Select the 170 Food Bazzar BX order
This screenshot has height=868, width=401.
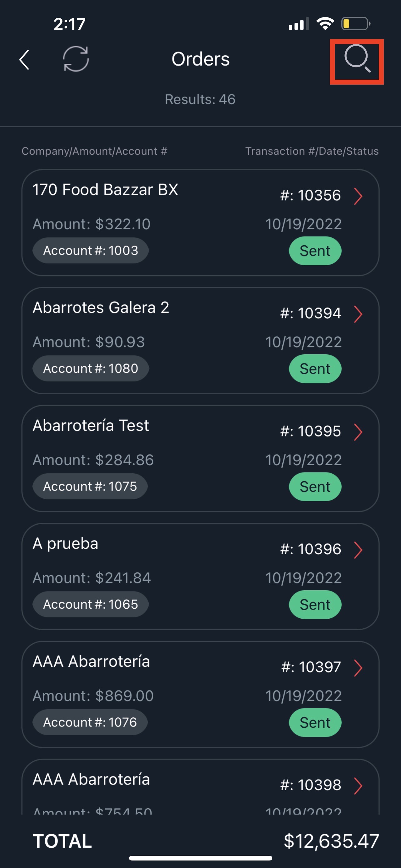coord(200,222)
